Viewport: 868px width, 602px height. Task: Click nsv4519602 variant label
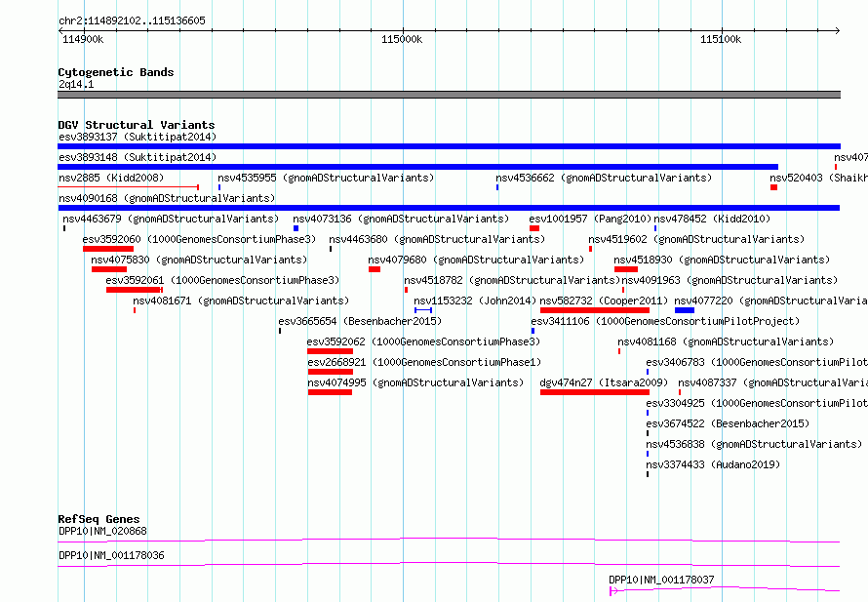coord(696,239)
